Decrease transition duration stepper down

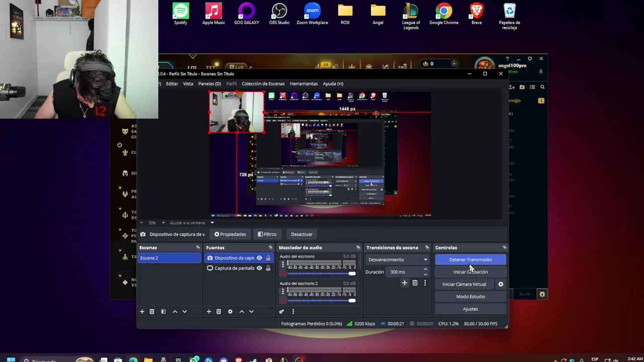[425, 275]
